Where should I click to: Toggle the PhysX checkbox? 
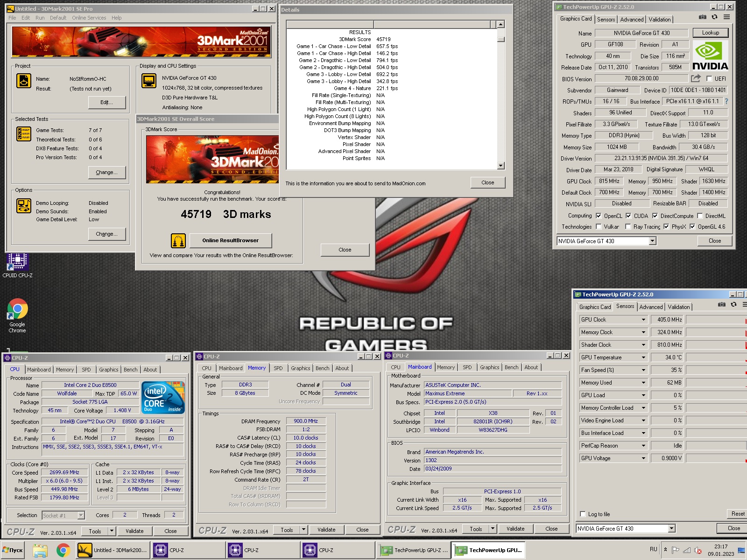point(666,226)
